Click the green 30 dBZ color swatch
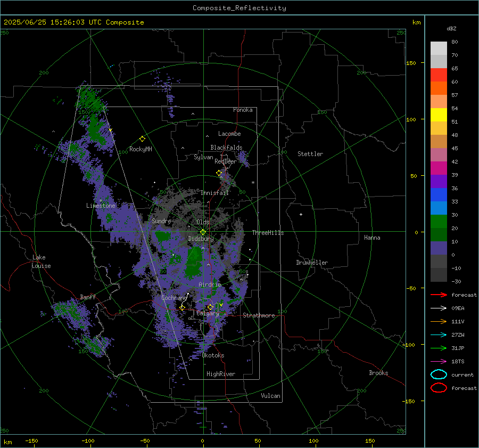 pos(439,222)
